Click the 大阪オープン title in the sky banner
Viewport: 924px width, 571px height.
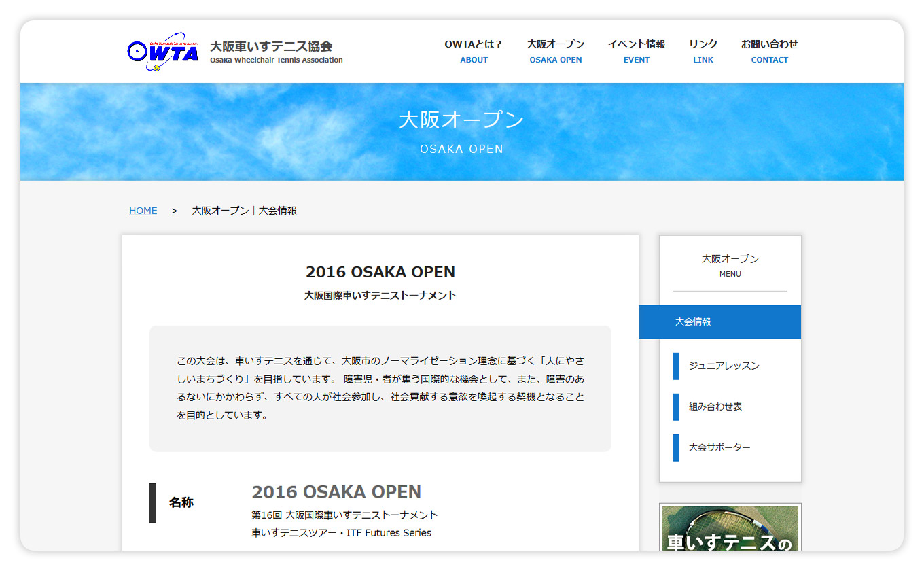461,120
